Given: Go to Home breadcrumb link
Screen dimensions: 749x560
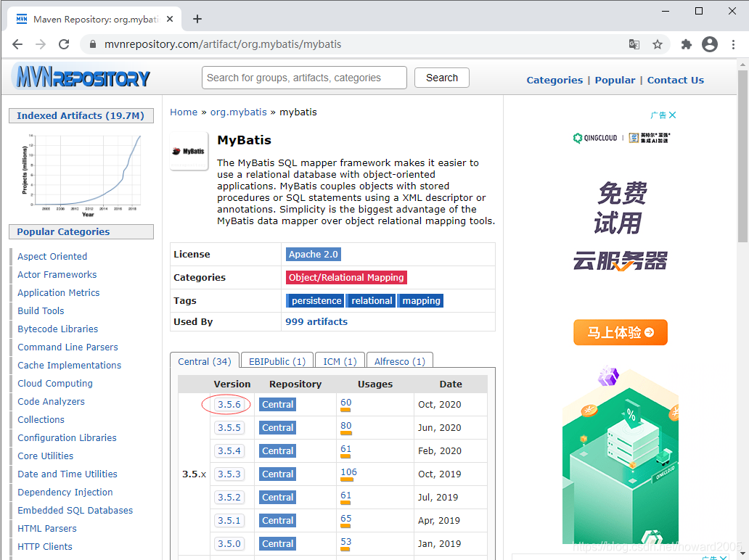Looking at the screenshot, I should click(x=184, y=112).
